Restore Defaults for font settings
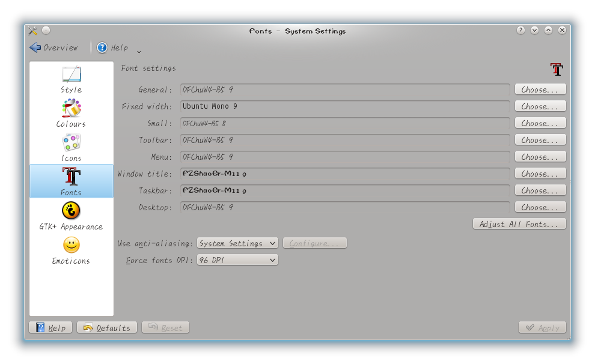 coord(106,327)
